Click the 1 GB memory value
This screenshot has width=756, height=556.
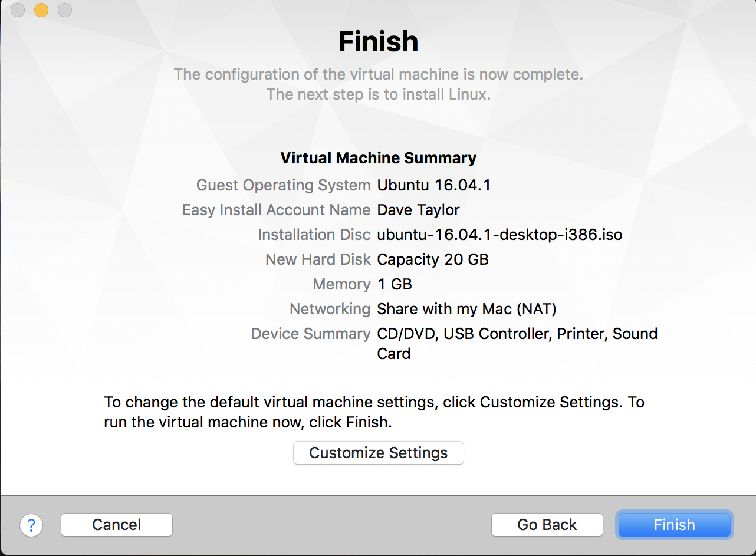tap(395, 284)
